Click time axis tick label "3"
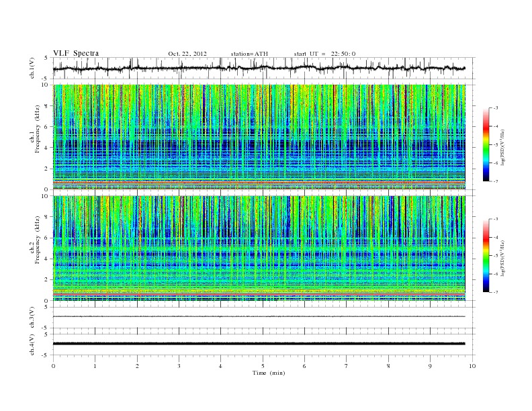Image resolution: width=532 pixels, height=411 pixels. point(179,367)
